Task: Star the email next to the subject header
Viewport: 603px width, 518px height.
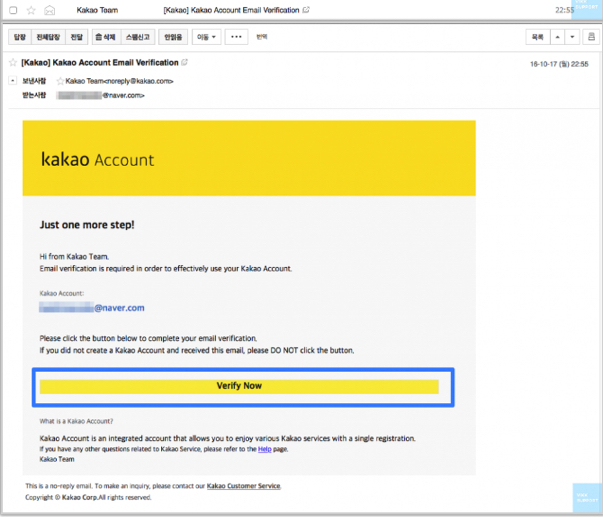Action: coord(13,62)
